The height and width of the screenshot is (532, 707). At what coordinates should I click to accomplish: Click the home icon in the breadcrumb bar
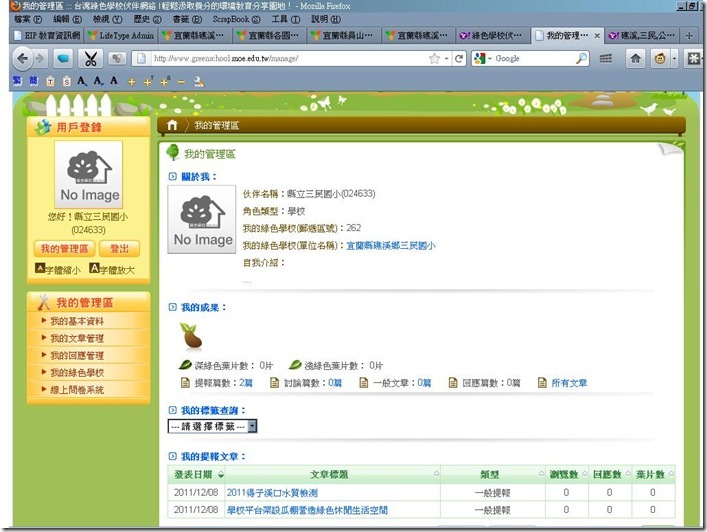pos(173,125)
